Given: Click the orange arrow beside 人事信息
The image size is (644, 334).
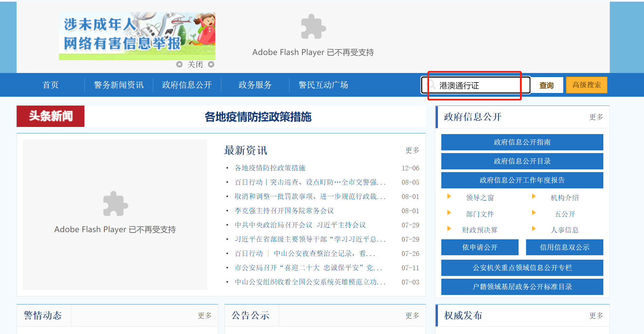Looking at the screenshot, I should pyautogui.click(x=534, y=229).
